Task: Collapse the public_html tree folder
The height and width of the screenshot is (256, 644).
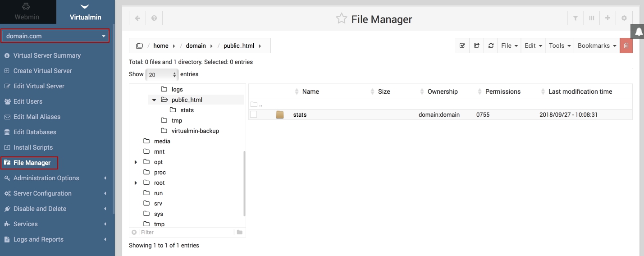Action: click(154, 100)
